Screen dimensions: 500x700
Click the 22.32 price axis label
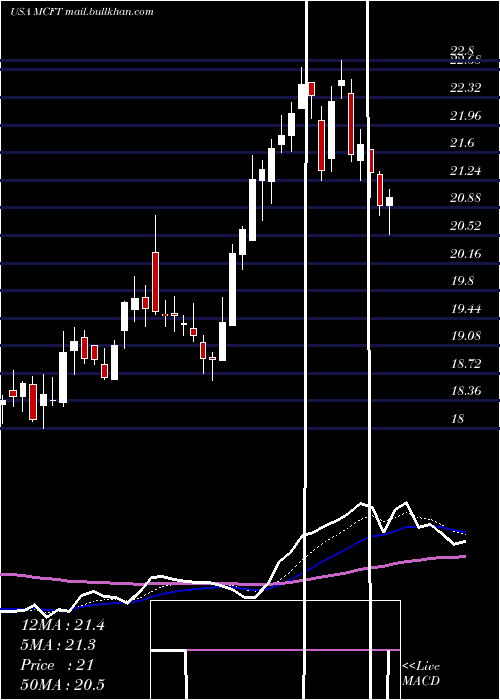point(466,88)
